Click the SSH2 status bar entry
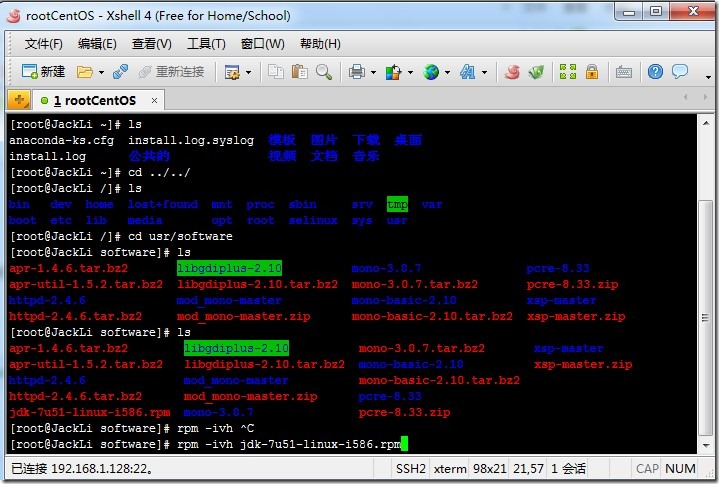 click(410, 469)
